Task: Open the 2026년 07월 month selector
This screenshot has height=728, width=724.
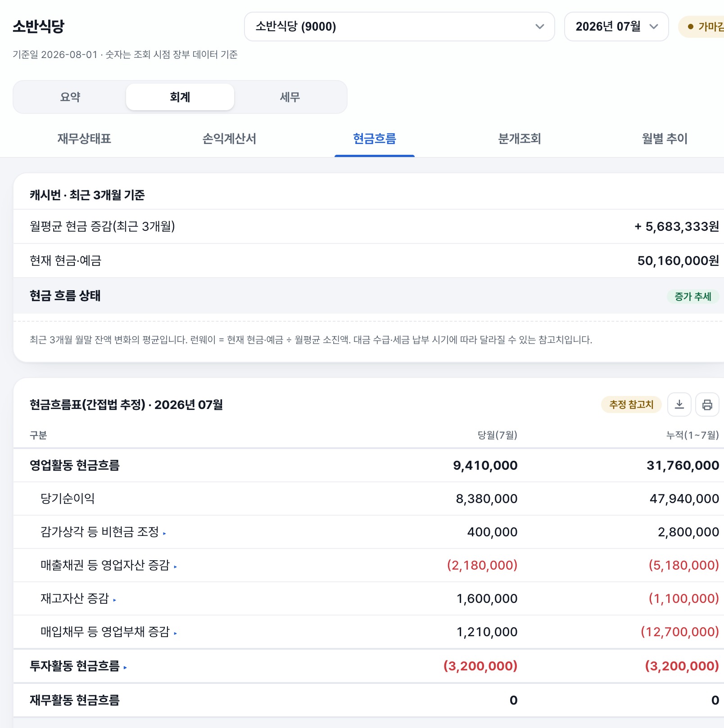Action: (616, 27)
